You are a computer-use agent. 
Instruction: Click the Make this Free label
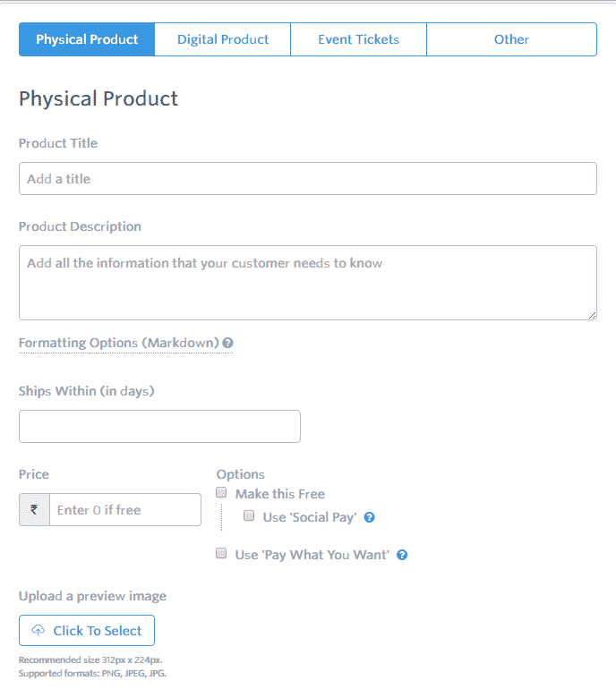coord(280,494)
